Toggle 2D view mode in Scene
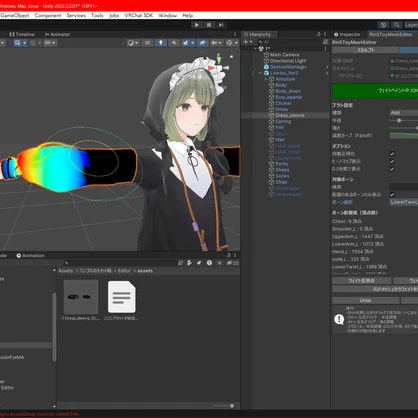This screenshot has height=418, width=418. pos(147,43)
